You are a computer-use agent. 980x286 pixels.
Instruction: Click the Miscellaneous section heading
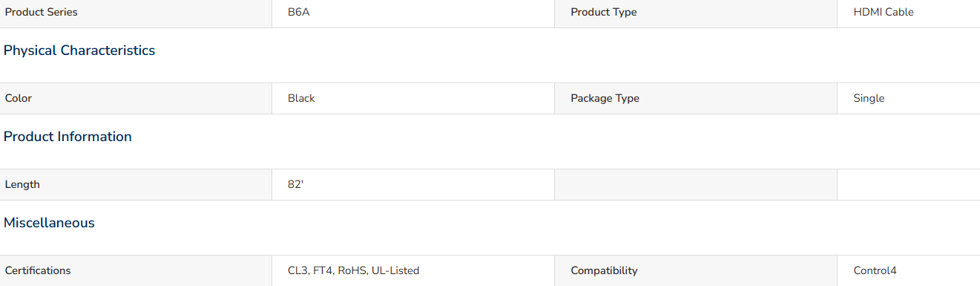(49, 223)
